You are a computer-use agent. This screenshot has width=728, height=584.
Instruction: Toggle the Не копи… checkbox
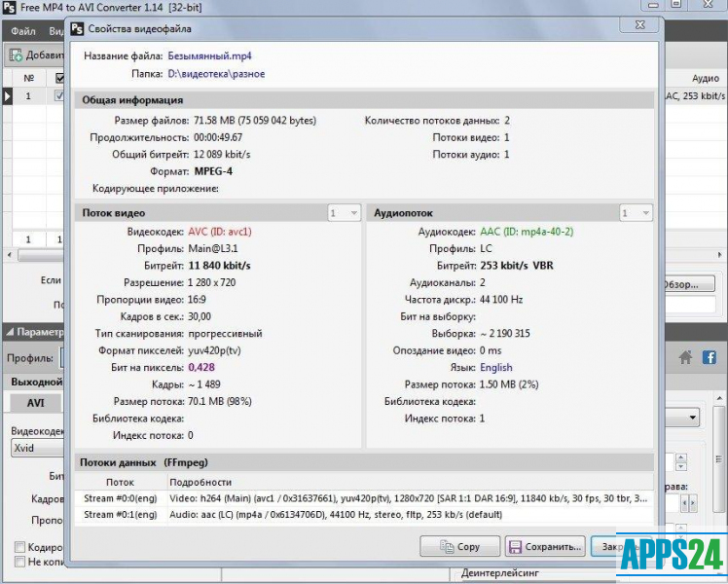coord(20,563)
